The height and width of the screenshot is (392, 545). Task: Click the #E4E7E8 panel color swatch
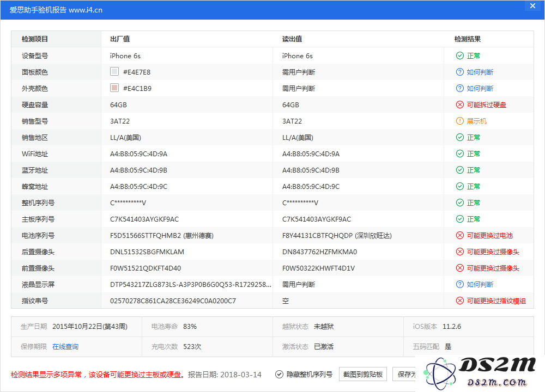click(114, 71)
